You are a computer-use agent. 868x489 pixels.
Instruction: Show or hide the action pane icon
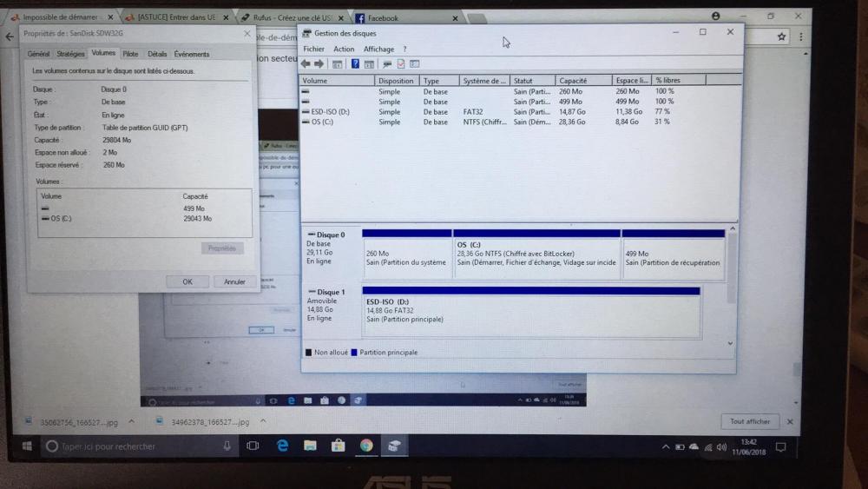[369, 64]
